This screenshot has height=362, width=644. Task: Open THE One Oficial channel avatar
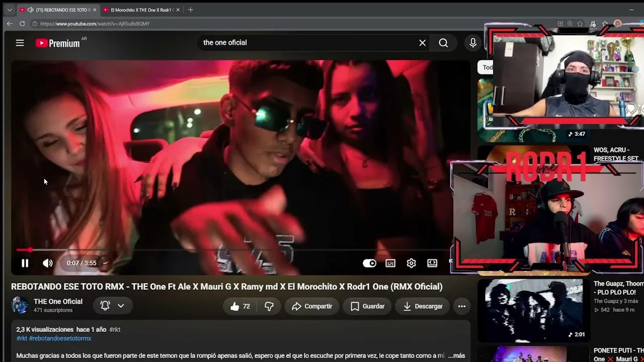[20, 305]
